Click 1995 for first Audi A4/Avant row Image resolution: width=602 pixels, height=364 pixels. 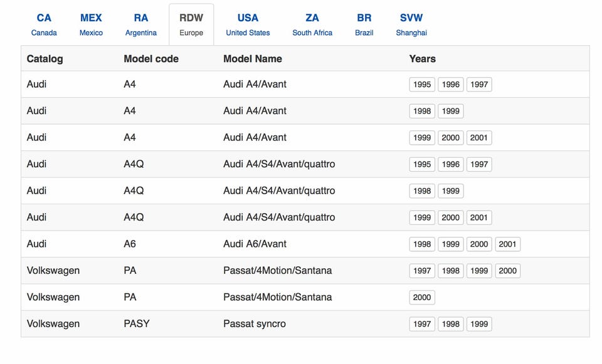(422, 85)
